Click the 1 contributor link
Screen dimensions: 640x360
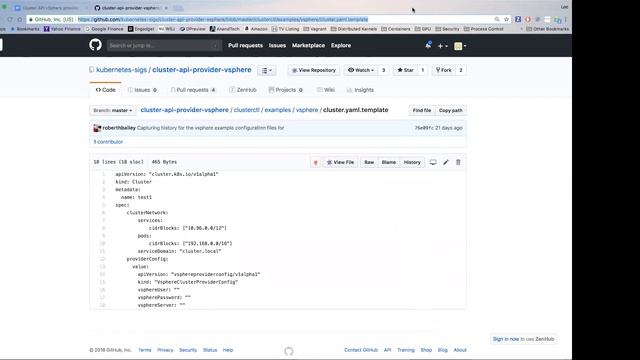tap(108, 142)
